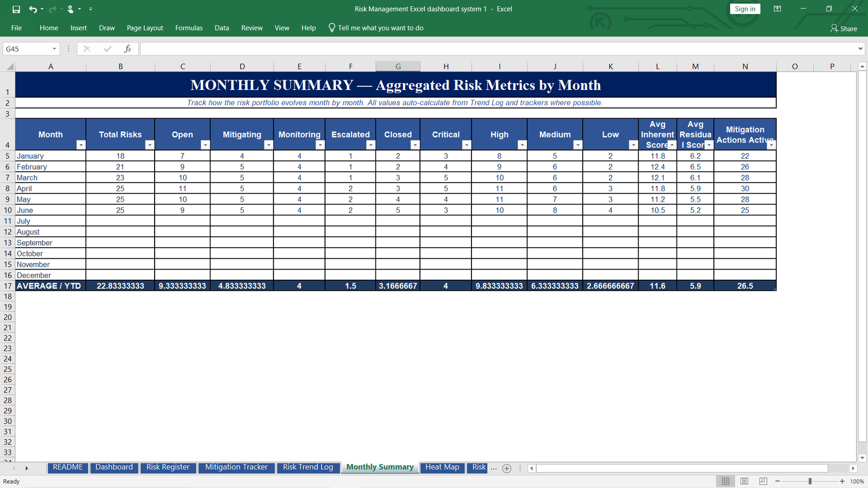The width and height of the screenshot is (868, 488).
Task: Click the Name Box showing G45
Action: click(x=26, y=49)
